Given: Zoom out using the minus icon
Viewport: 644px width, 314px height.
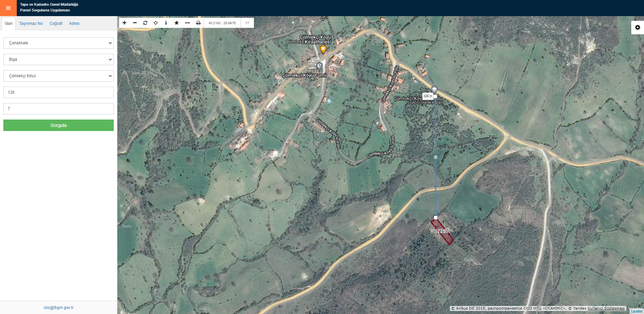Looking at the screenshot, I should pyautogui.click(x=135, y=23).
